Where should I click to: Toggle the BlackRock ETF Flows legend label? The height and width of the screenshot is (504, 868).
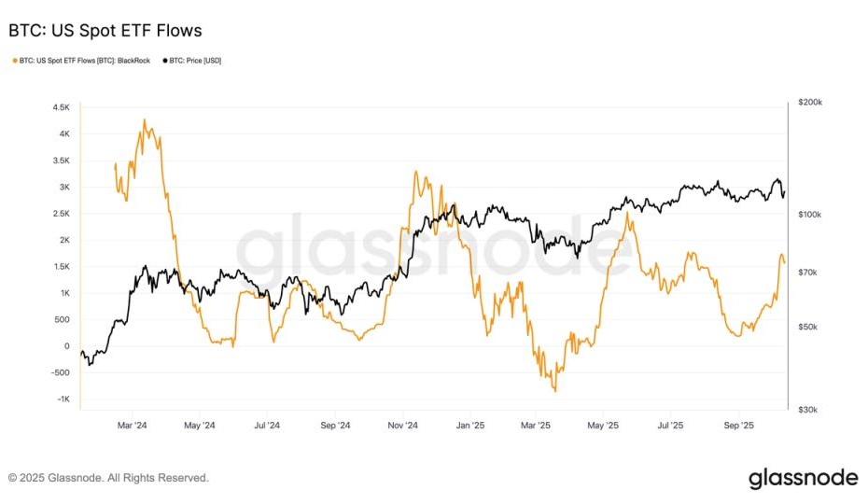pyautogui.click(x=87, y=61)
